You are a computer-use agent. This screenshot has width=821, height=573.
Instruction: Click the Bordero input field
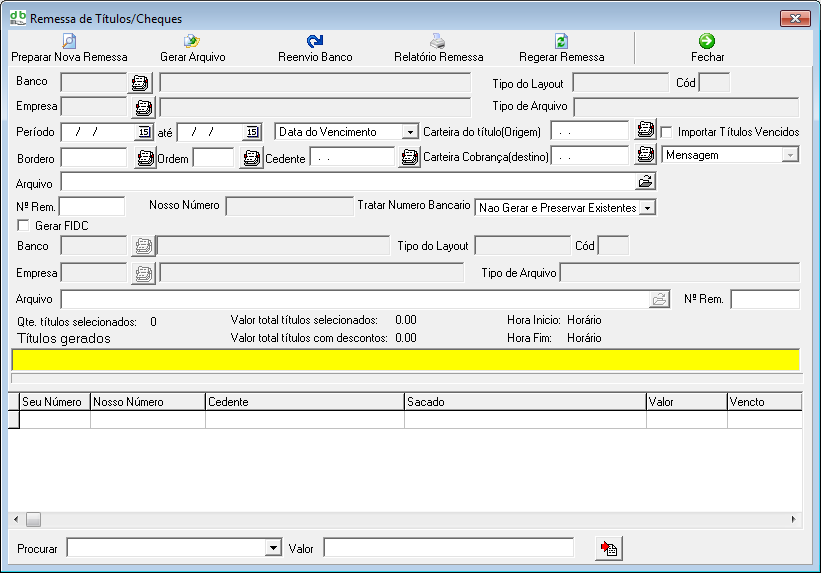94,158
